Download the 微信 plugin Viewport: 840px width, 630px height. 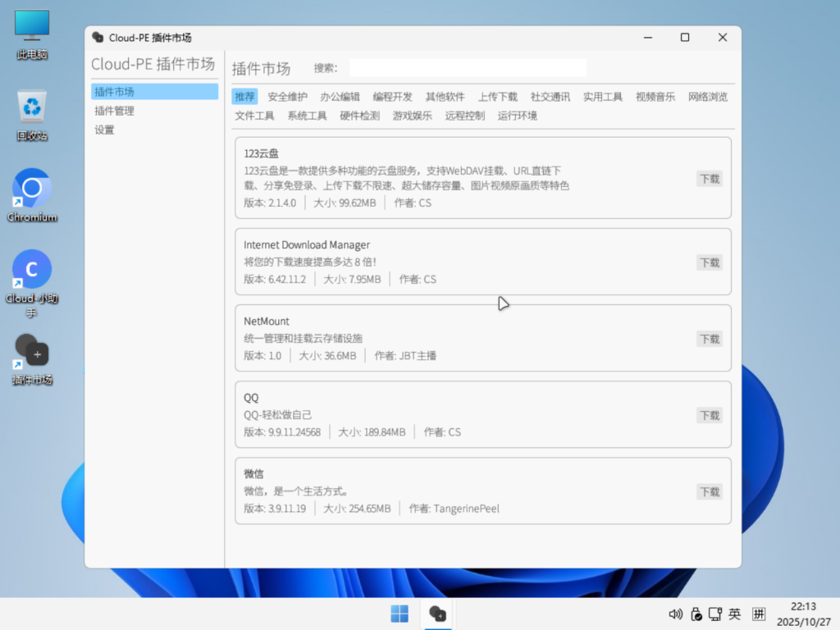tap(709, 491)
